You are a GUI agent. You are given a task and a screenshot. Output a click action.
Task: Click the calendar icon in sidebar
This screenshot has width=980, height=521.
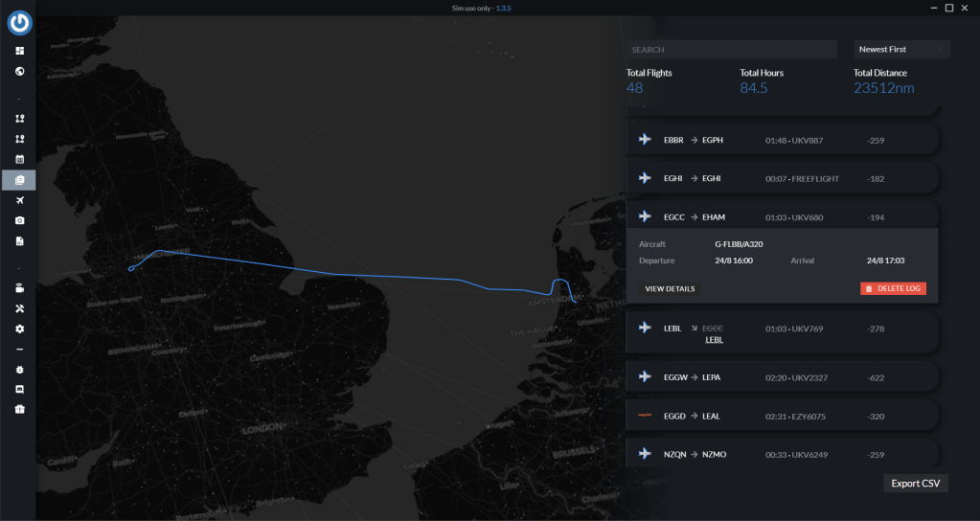[x=19, y=159]
